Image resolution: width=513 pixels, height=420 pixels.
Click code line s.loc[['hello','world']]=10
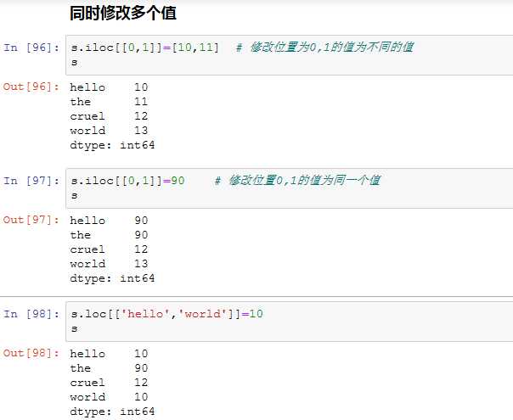tap(166, 314)
